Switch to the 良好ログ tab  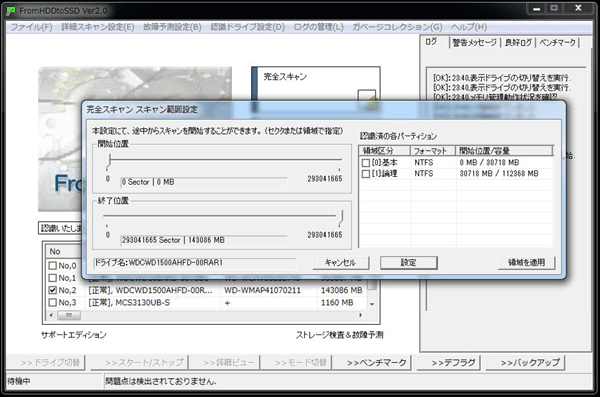518,42
